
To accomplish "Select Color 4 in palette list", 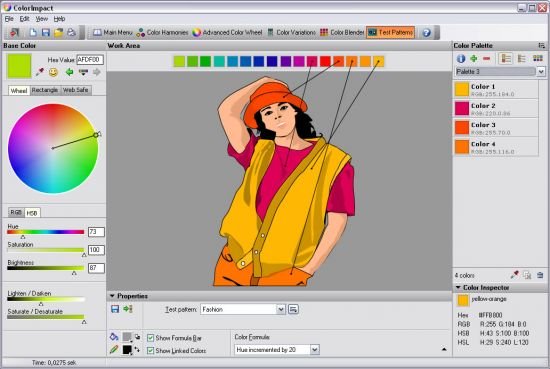I will coord(496,147).
